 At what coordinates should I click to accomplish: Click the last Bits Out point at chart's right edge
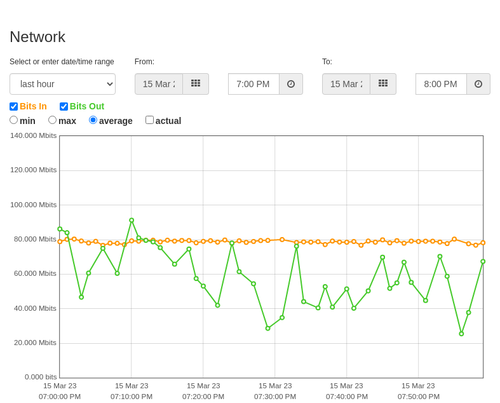pos(483,262)
